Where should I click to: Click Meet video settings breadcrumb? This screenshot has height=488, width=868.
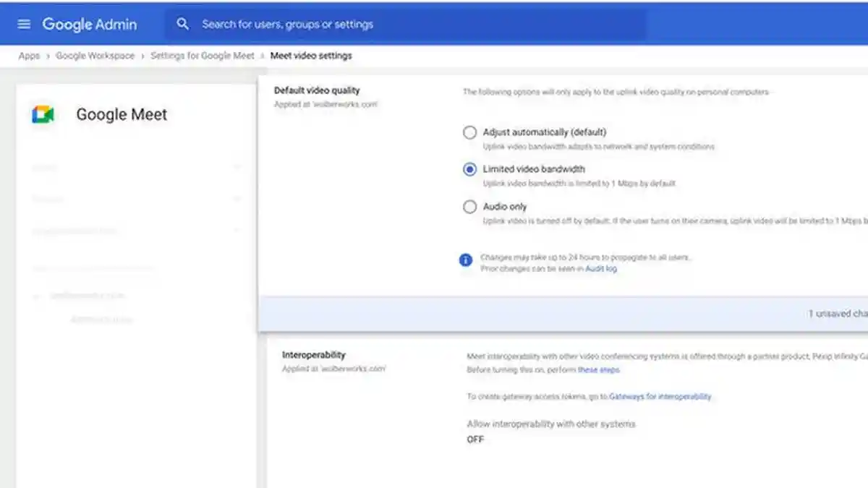pos(311,56)
